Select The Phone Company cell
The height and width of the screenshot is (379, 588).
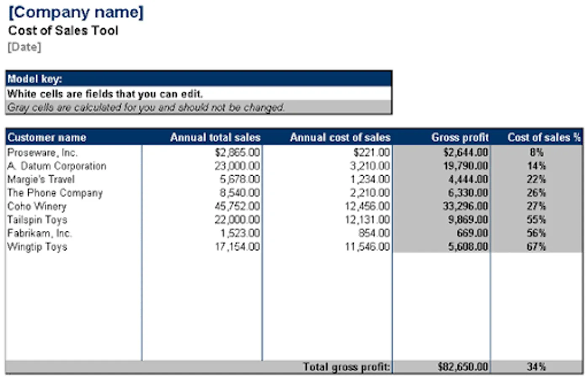74,193
